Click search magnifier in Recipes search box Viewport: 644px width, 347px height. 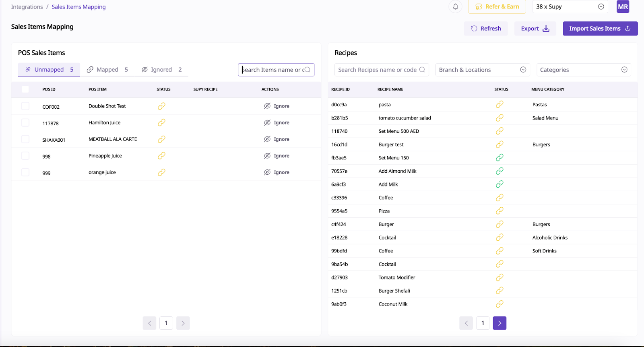point(422,70)
